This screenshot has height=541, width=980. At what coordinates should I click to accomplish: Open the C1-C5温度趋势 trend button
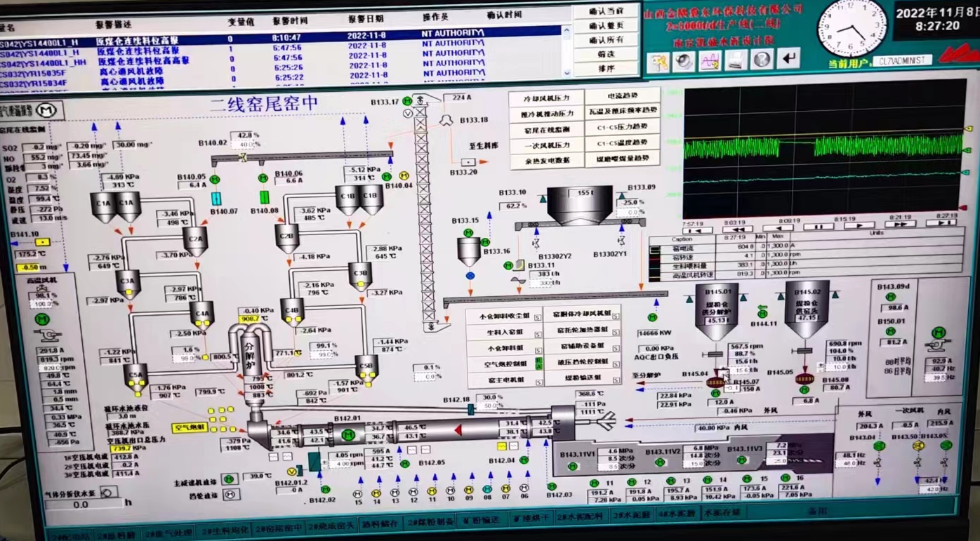pyautogui.click(x=623, y=142)
